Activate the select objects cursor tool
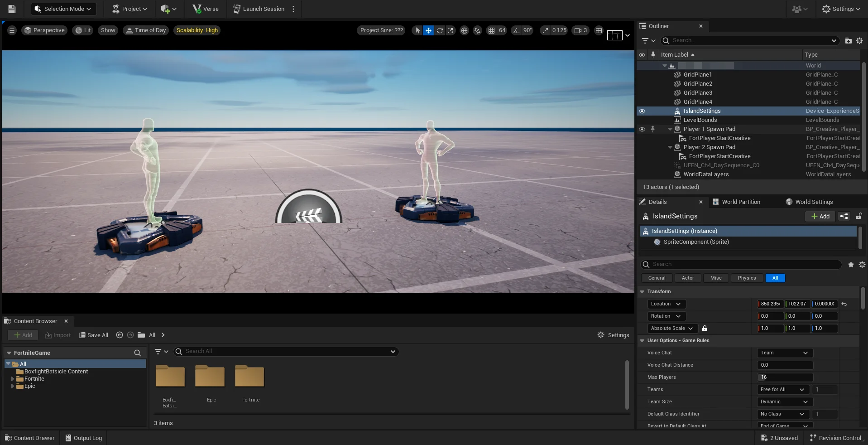Screen dimensions: 868x445 [x=417, y=30]
